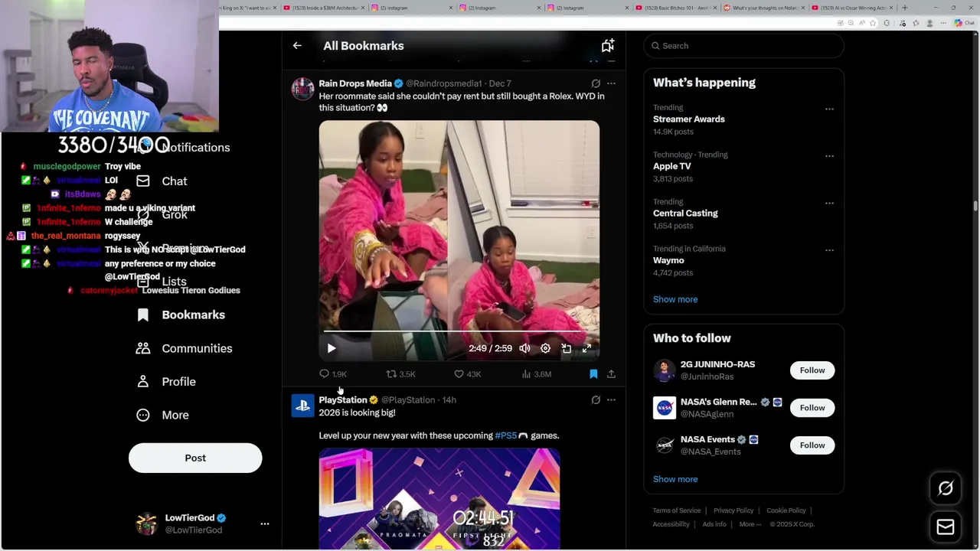Enter fullscreen on the Rolex video
The height and width of the screenshot is (551, 980).
point(586,348)
